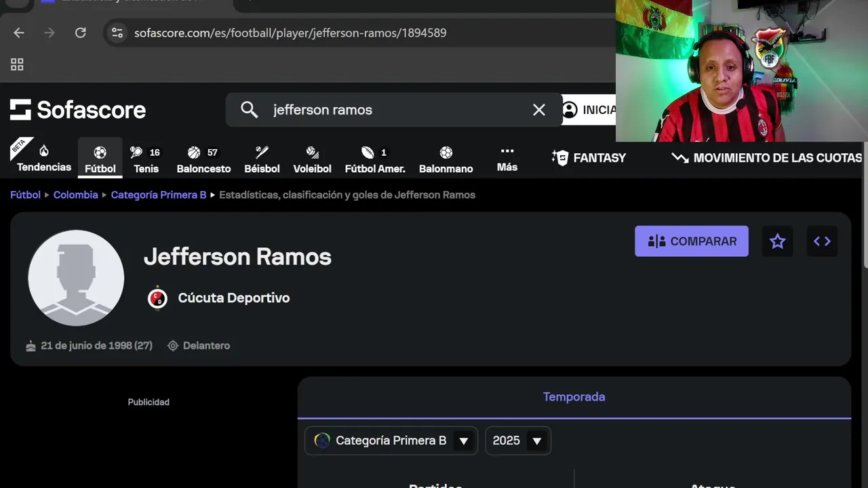The width and height of the screenshot is (868, 488).
Task: Clear the search with the X icon
Action: click(539, 110)
